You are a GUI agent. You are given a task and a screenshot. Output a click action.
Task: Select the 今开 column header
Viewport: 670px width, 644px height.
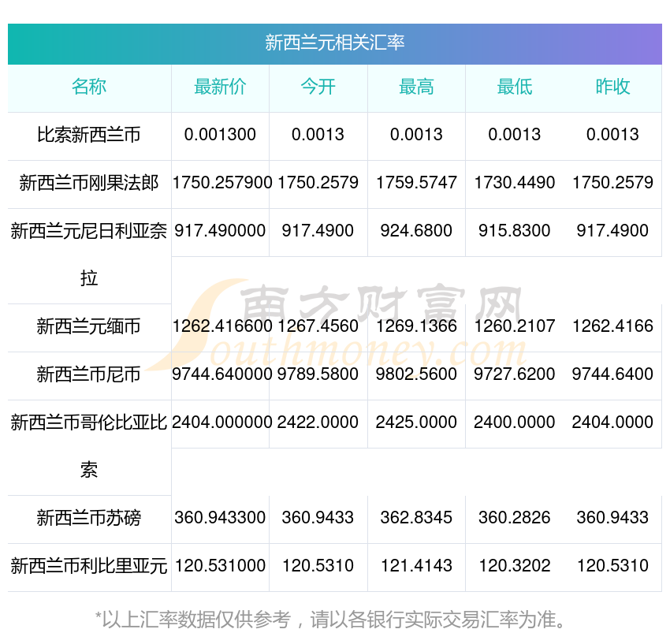[318, 87]
